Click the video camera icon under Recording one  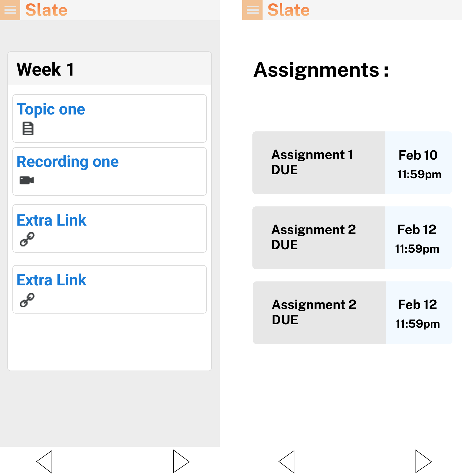click(x=27, y=180)
